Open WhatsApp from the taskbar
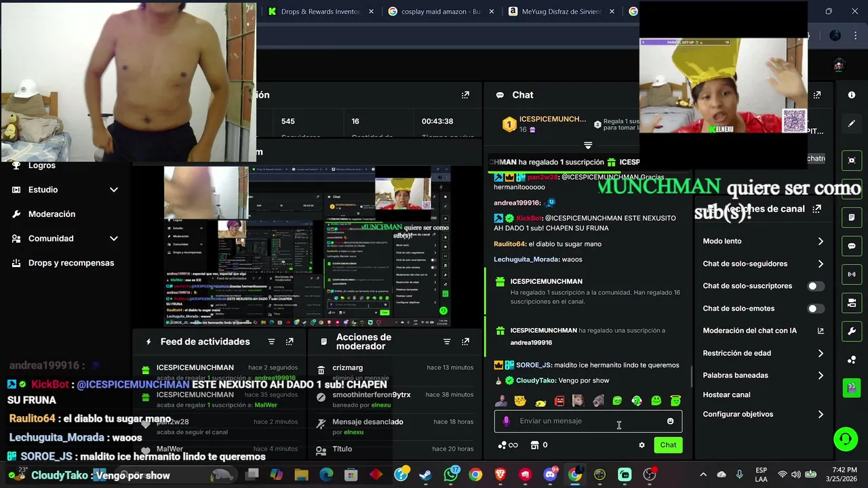 point(452,474)
